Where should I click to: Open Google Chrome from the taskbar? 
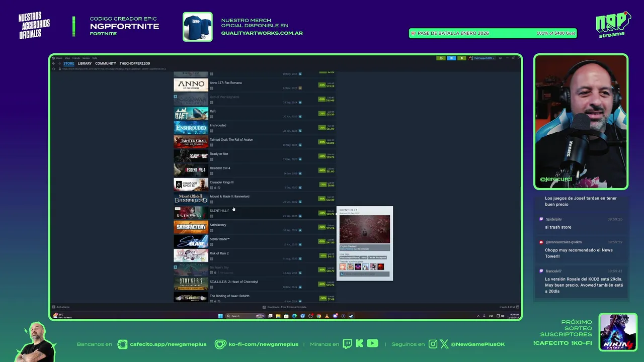pos(318,316)
